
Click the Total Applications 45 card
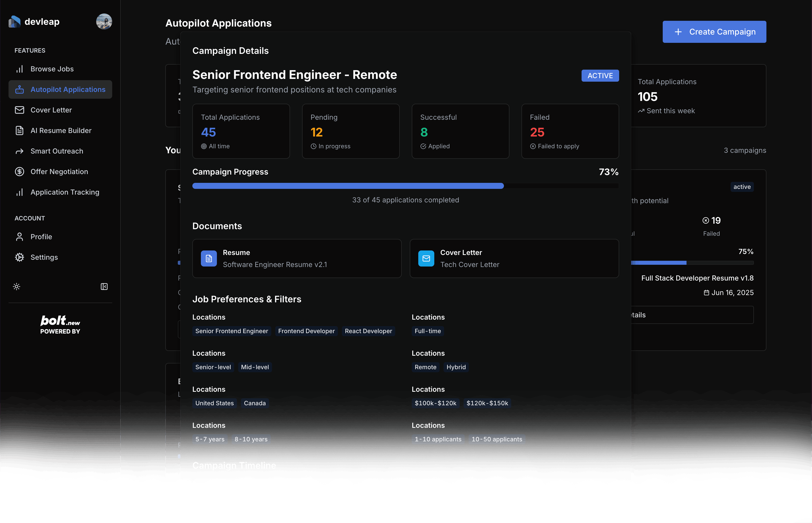pos(241,131)
